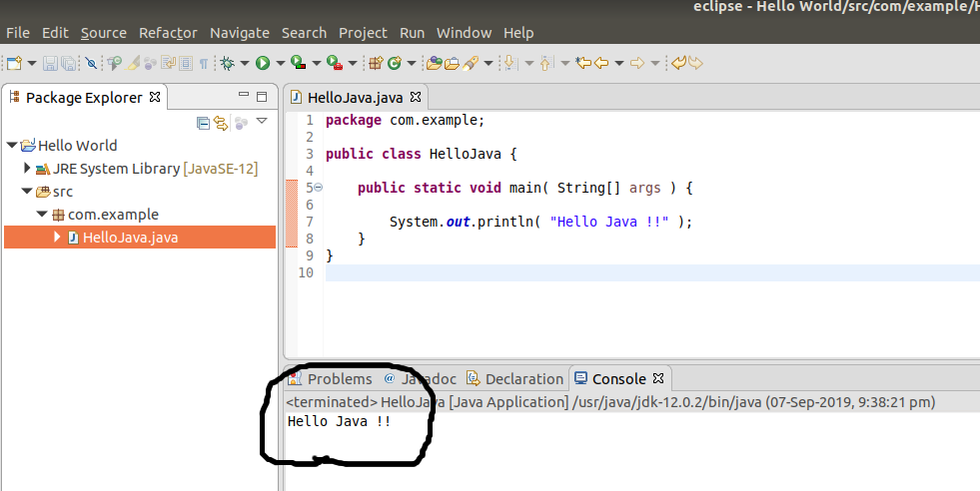The height and width of the screenshot is (491, 980).
Task: Click Collapse All in Package Explorer
Action: pyautogui.click(x=203, y=123)
